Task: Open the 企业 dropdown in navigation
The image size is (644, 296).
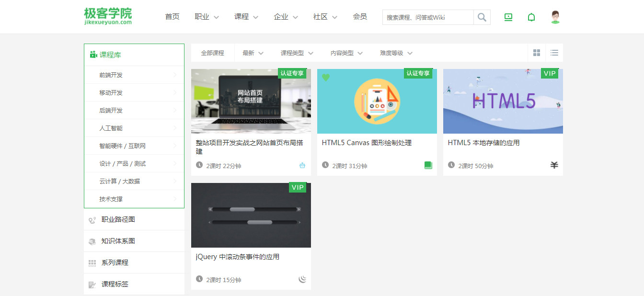Action: (286, 17)
